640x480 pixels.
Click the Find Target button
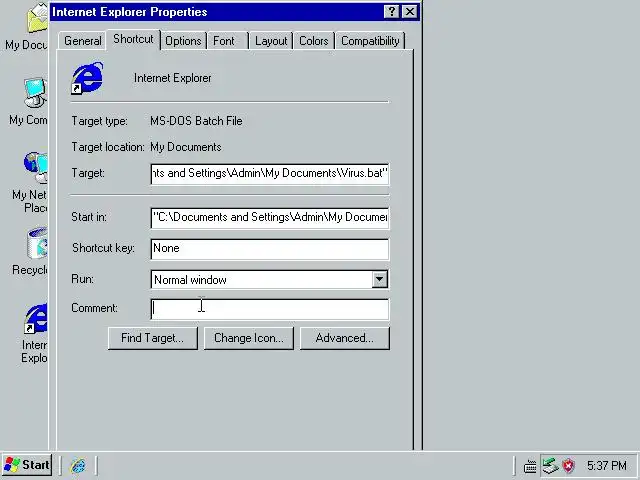(153, 338)
